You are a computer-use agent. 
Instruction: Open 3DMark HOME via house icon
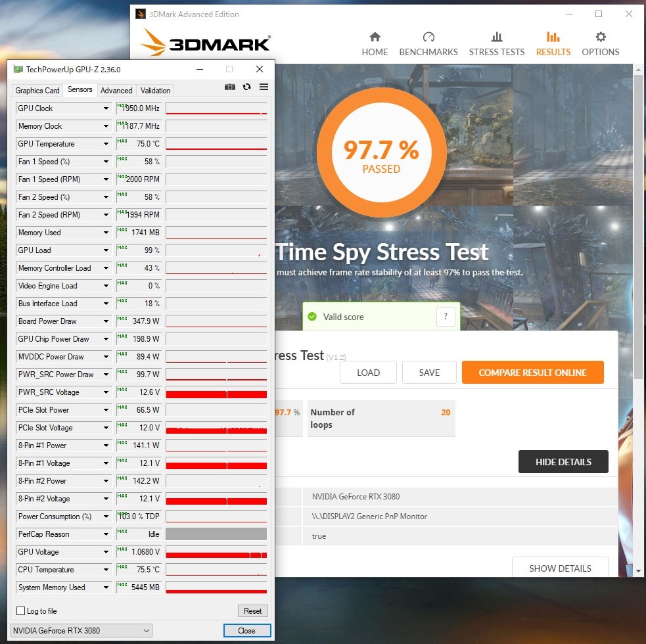pos(375,37)
